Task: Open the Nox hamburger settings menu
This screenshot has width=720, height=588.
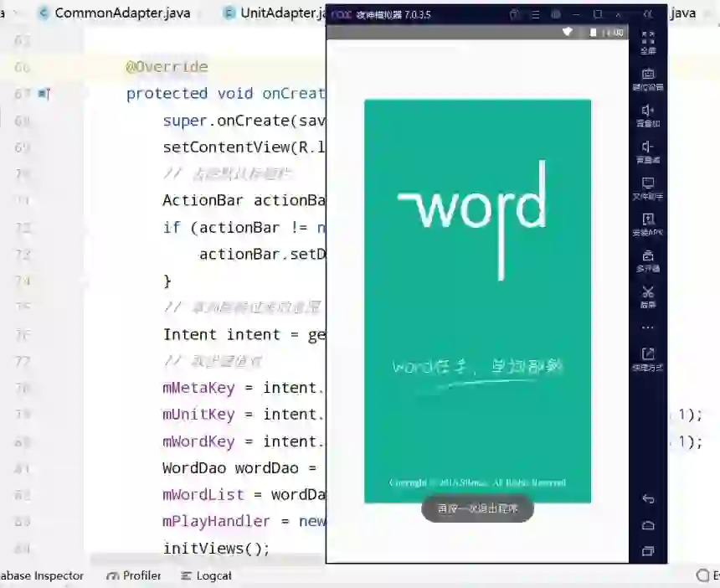Action: click(534, 15)
